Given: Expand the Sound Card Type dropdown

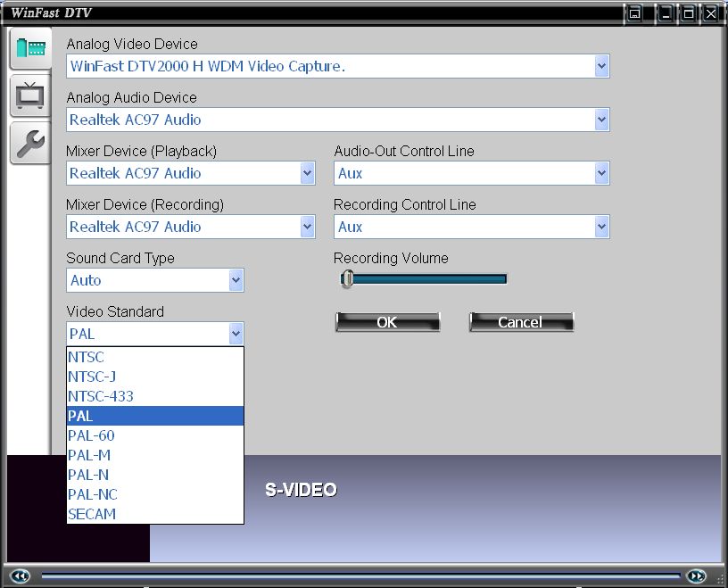Looking at the screenshot, I should pos(236,280).
